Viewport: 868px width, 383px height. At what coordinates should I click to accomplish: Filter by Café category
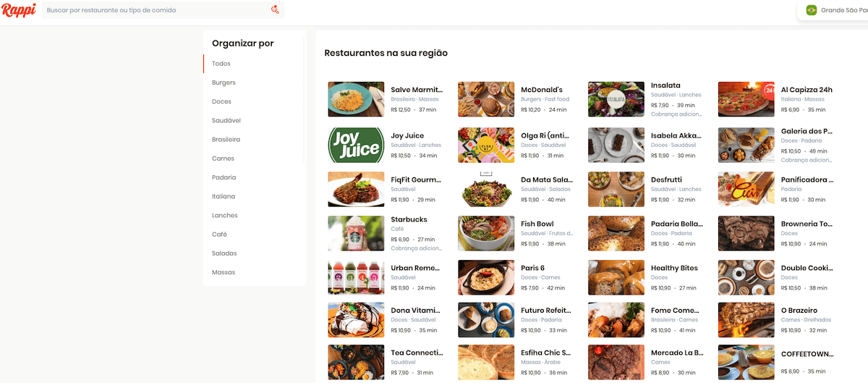tap(219, 235)
